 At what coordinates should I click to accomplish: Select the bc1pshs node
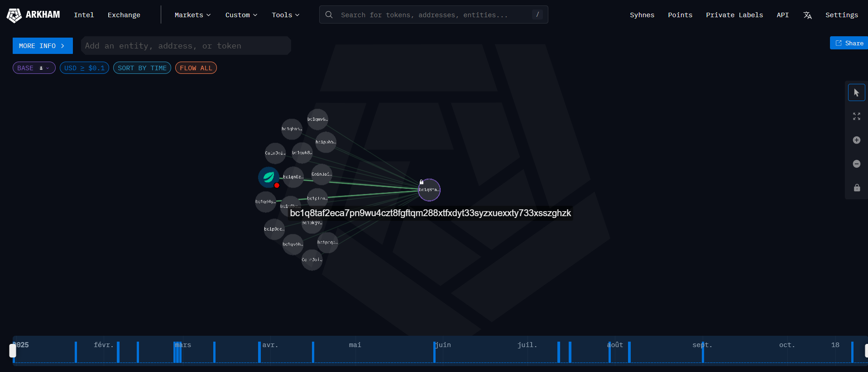(326, 142)
